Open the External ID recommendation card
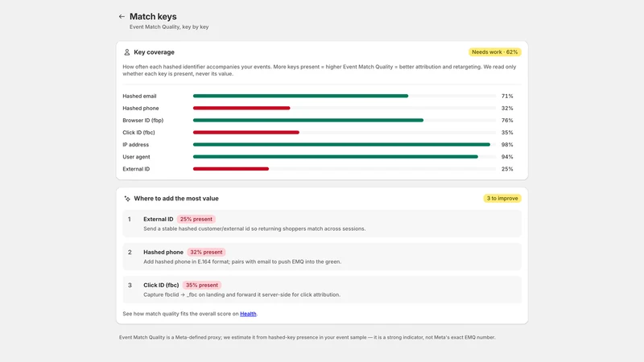The width and height of the screenshot is (644, 362). point(322,224)
